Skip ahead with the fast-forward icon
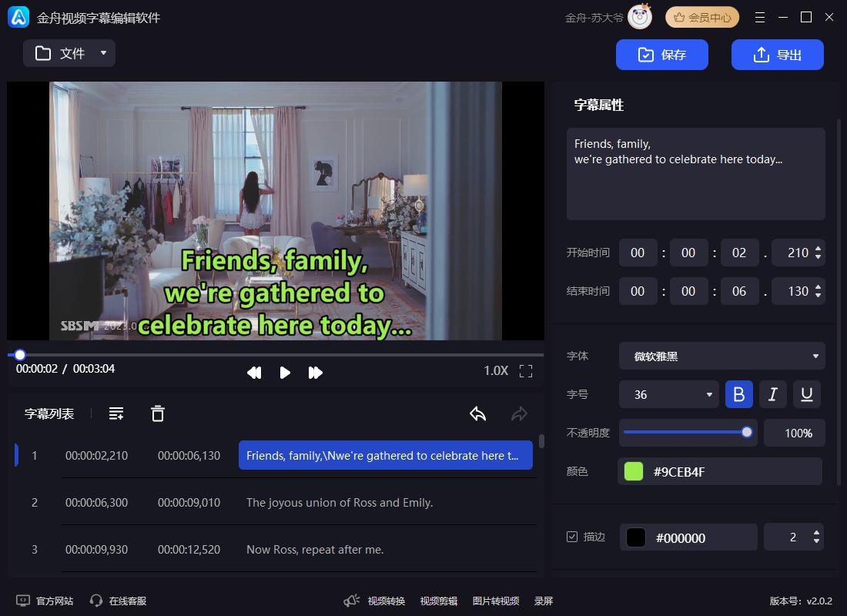Screen dimensions: 847x616 coord(315,373)
